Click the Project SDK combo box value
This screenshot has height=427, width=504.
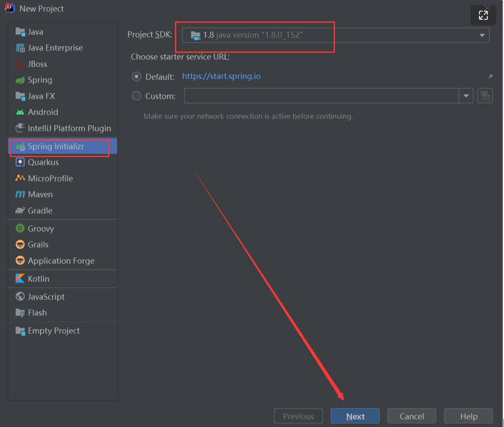(335, 35)
